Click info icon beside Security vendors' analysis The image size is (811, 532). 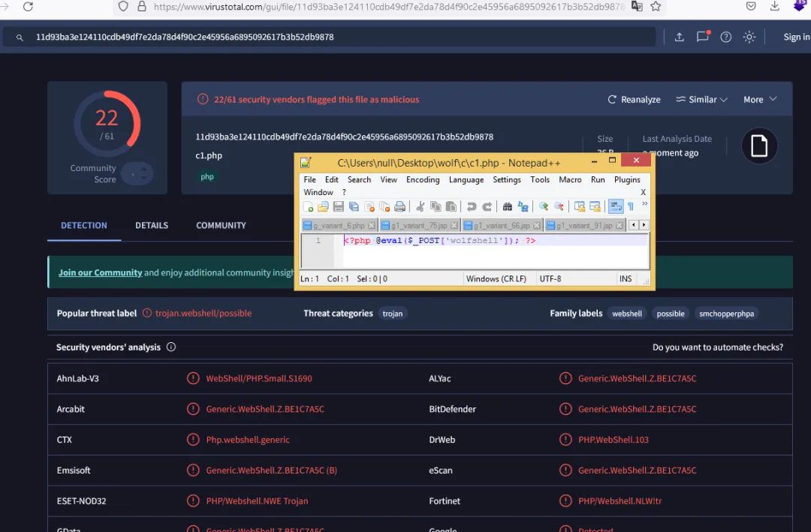click(171, 347)
